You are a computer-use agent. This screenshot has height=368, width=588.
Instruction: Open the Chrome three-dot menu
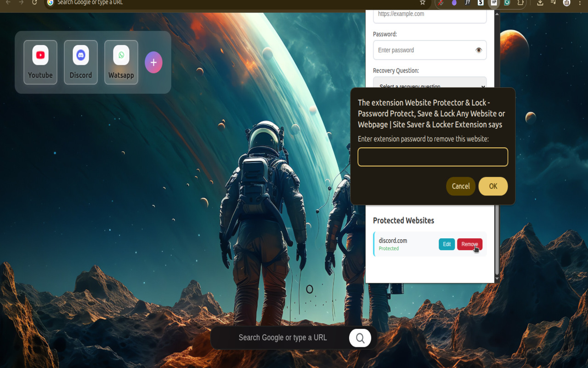pyautogui.click(x=579, y=4)
